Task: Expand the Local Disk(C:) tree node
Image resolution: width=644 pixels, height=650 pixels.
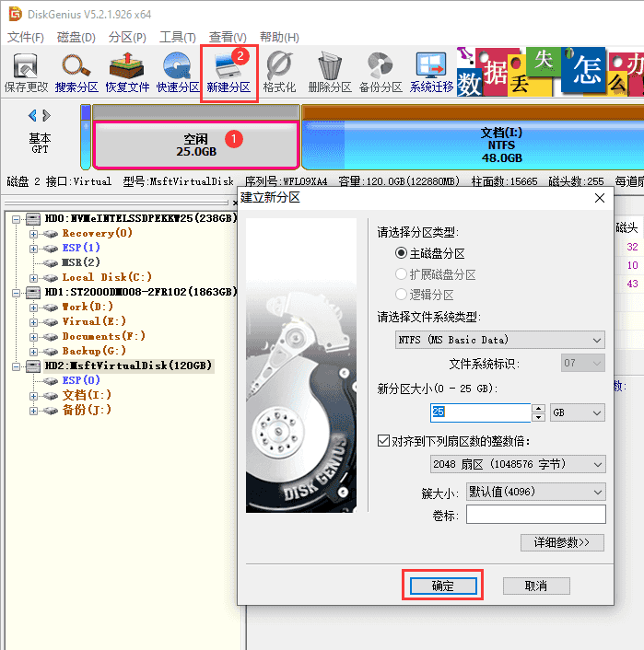Action: click(x=33, y=278)
